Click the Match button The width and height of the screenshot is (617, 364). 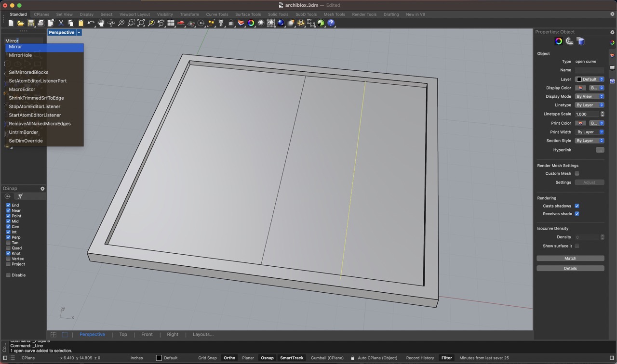click(x=570, y=259)
